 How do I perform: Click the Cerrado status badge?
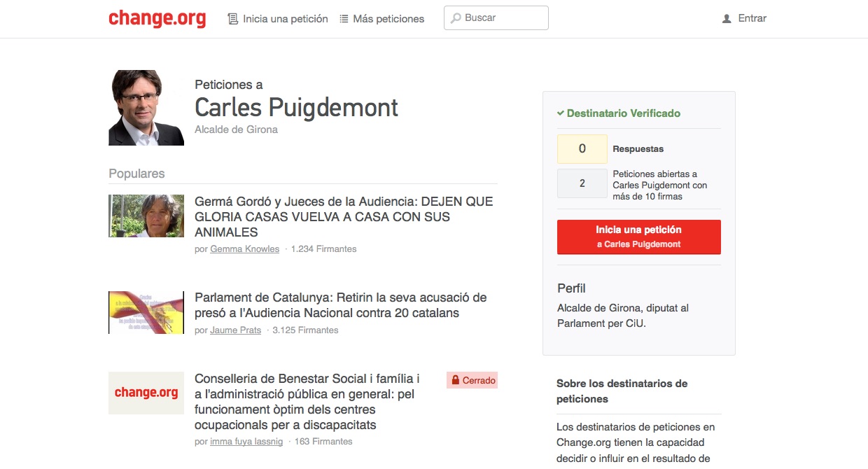(472, 381)
